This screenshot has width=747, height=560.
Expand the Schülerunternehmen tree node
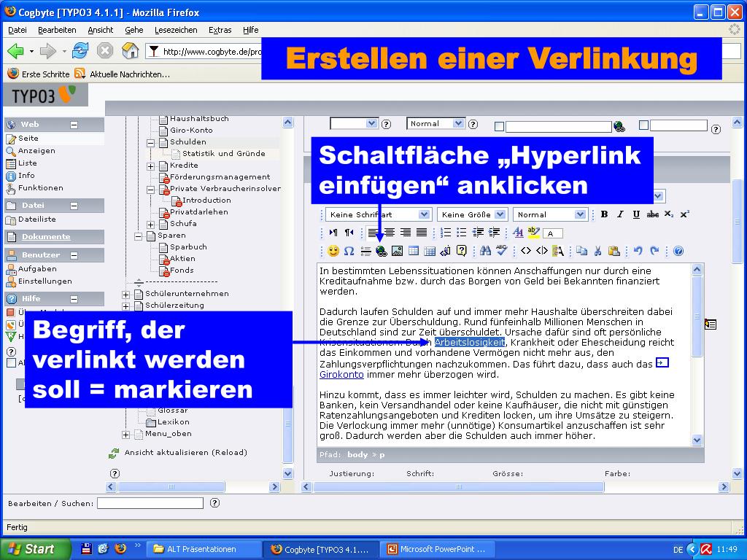click(125, 295)
